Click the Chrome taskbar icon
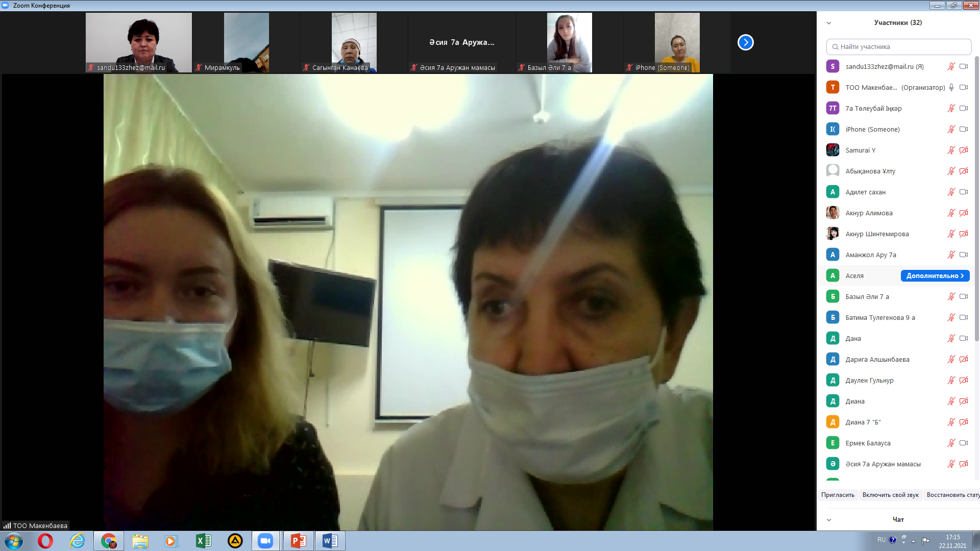The height and width of the screenshot is (551, 980). click(x=109, y=541)
